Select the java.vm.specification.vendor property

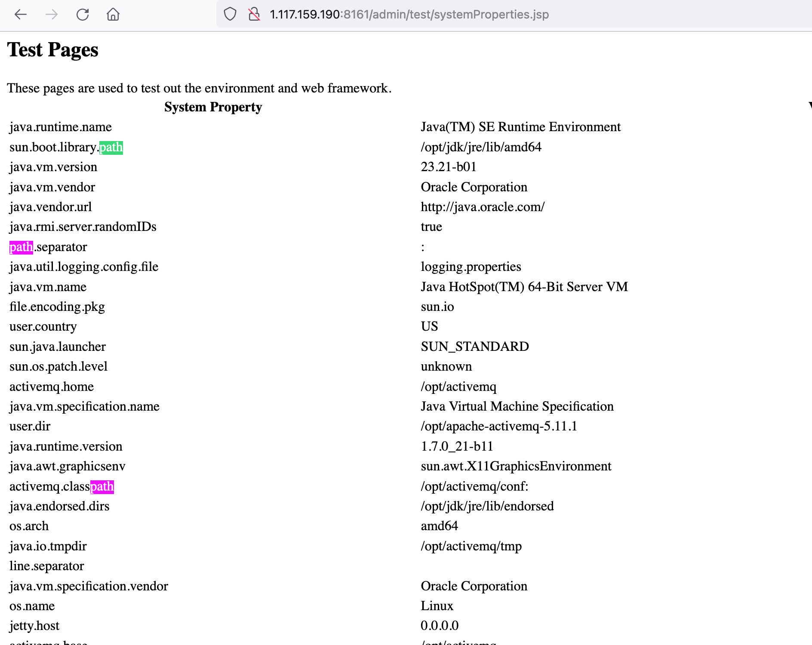point(89,586)
